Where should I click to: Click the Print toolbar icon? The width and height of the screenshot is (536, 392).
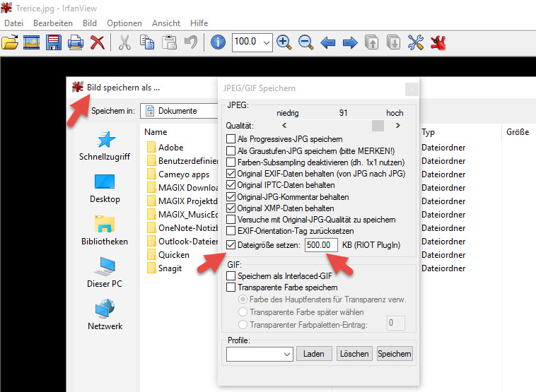coord(76,42)
